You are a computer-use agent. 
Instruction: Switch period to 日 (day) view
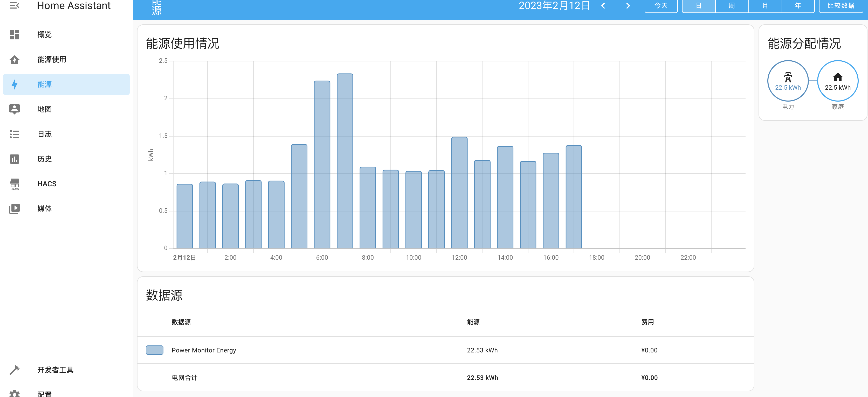pos(699,6)
